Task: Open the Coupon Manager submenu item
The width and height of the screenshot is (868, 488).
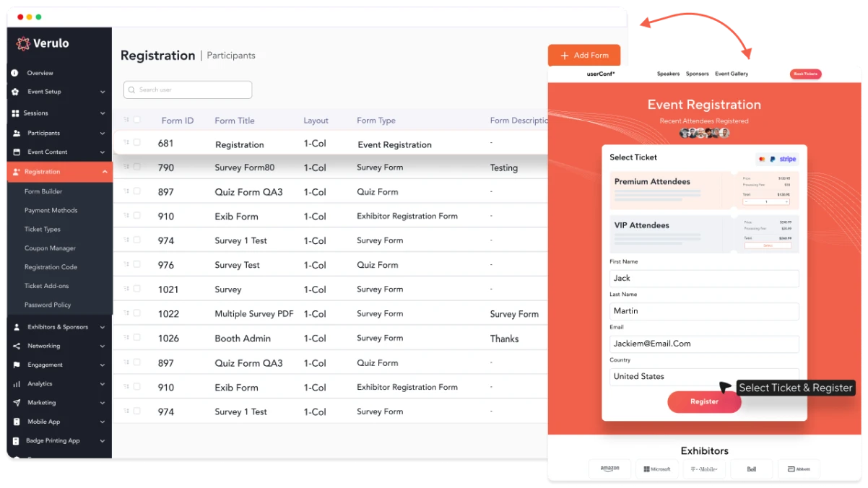Action: (50, 248)
